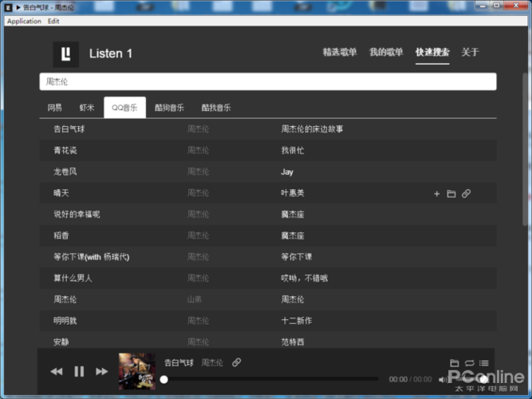
Task: Go to 我的歌单
Action: tap(386, 53)
